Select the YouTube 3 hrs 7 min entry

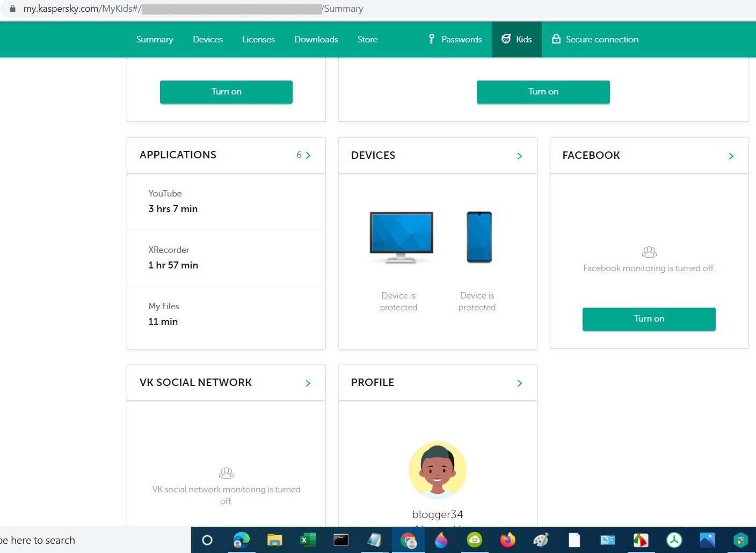[x=226, y=201]
